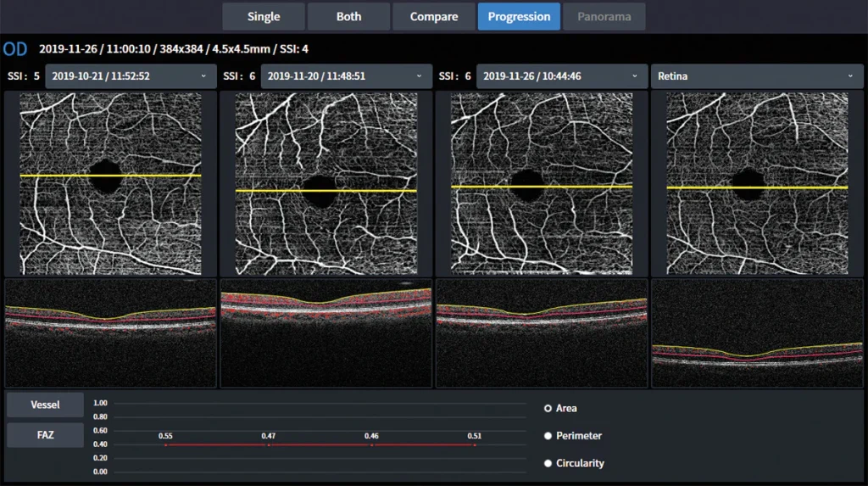
Task: Expand the 2019-10-21 scan date dropdown
Action: (x=131, y=76)
